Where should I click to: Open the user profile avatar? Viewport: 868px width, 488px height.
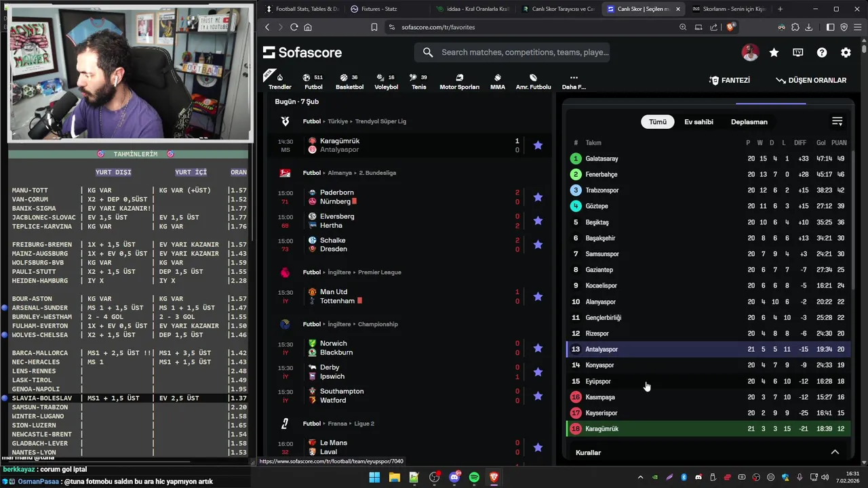point(750,52)
